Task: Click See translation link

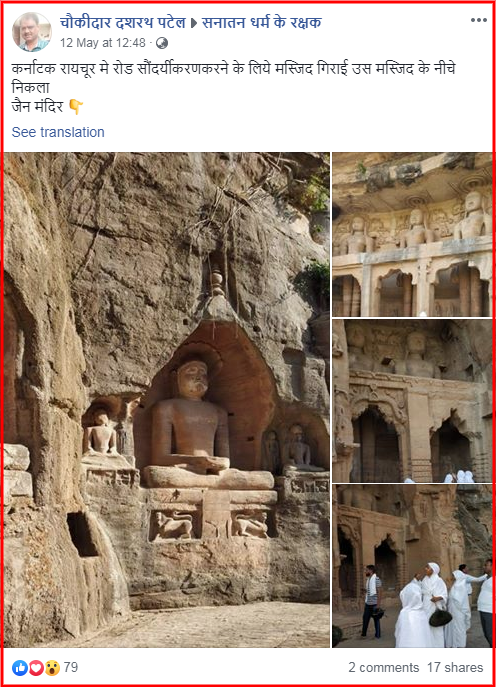Action: tap(58, 132)
